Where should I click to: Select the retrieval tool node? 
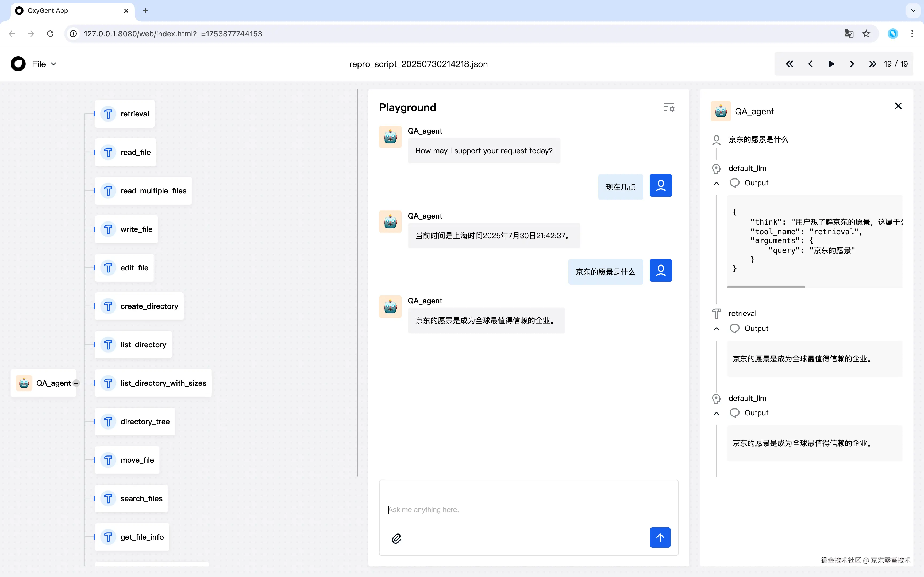(125, 114)
